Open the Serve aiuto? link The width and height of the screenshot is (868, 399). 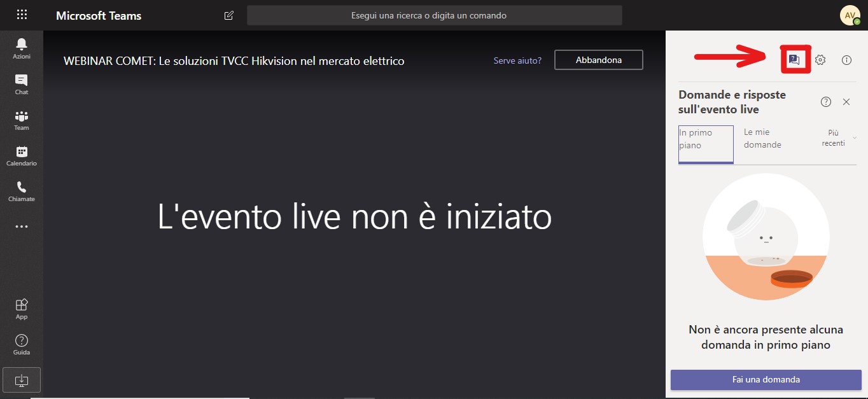pos(517,60)
